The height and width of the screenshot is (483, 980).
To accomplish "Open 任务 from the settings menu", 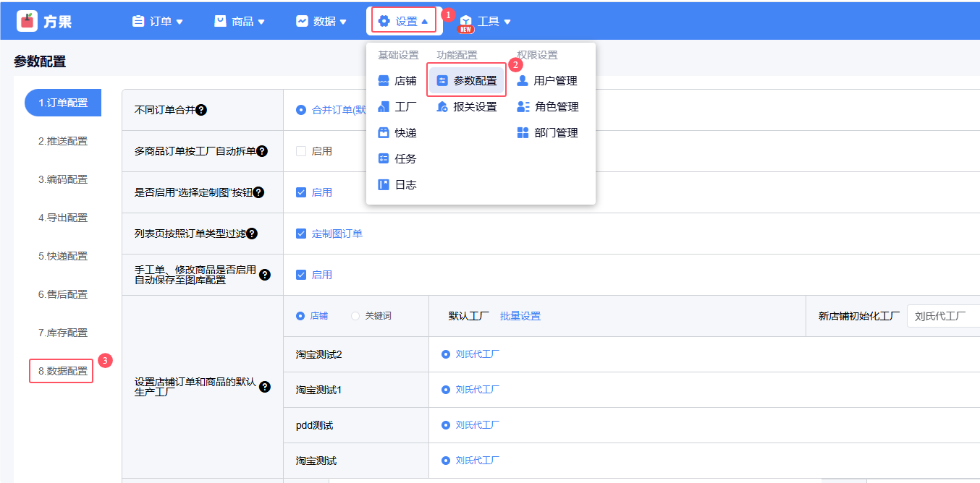I will (397, 159).
